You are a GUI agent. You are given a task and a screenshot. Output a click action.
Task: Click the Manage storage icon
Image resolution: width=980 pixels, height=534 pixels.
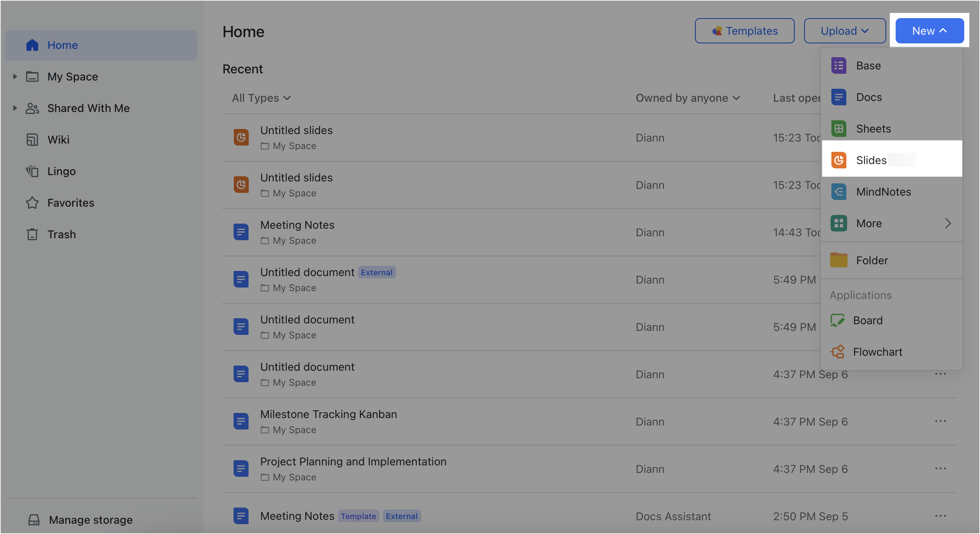tap(34, 520)
